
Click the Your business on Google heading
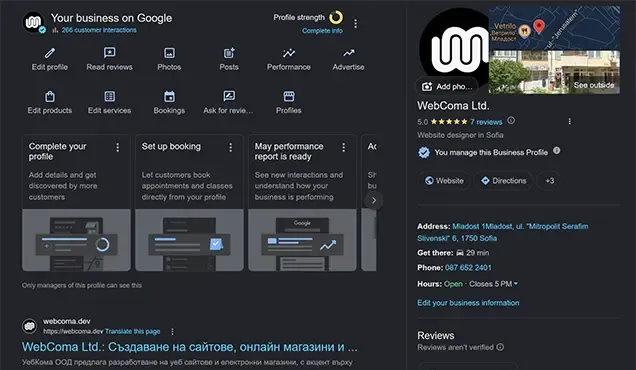click(x=111, y=18)
